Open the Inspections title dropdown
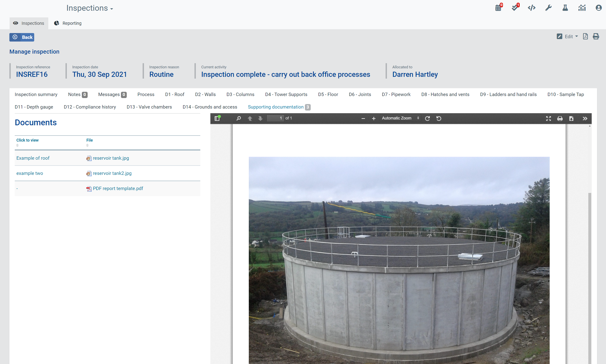The height and width of the screenshot is (364, 606). [x=90, y=8]
